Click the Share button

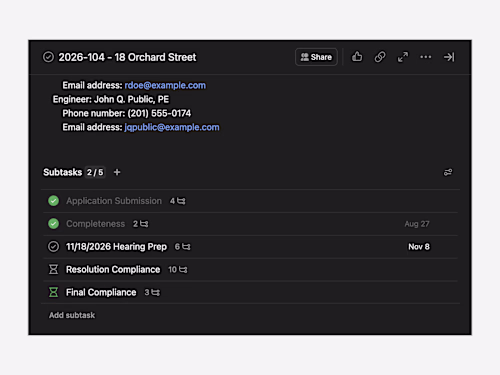click(316, 57)
